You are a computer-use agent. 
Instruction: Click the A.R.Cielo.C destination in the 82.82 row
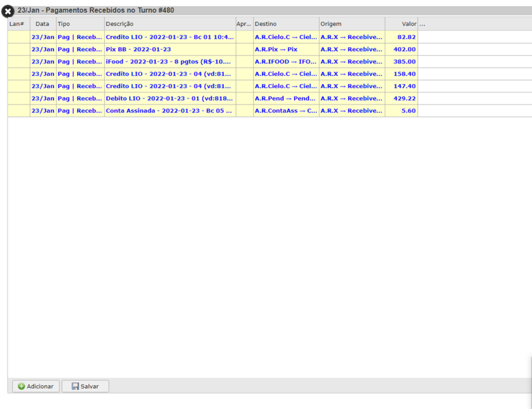[286, 37]
